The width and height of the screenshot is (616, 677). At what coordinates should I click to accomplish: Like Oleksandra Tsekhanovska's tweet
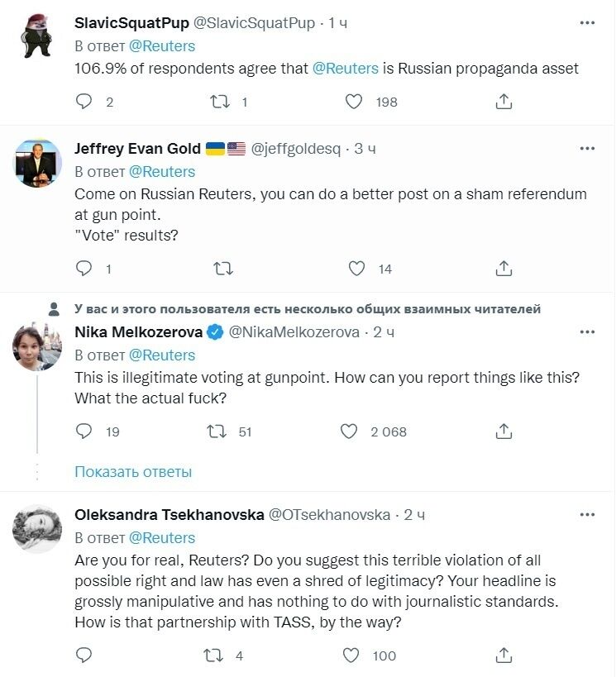(351, 656)
